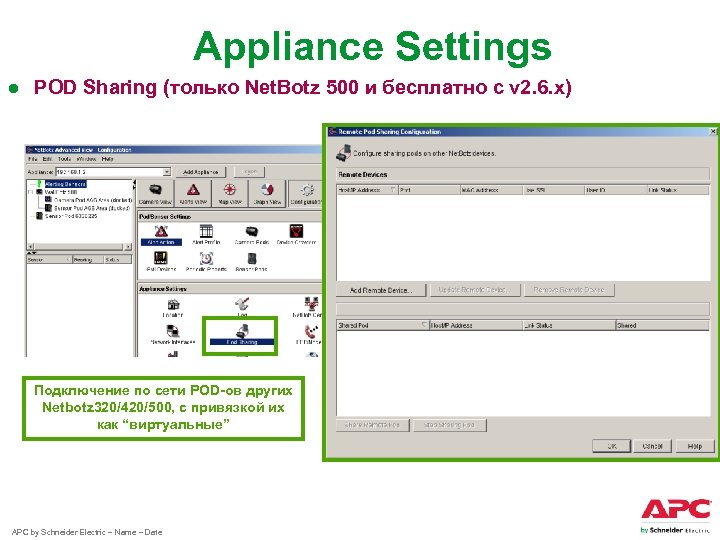Sort Remote Devices by Host/IP Address column
720x540 pixels.
click(366, 190)
